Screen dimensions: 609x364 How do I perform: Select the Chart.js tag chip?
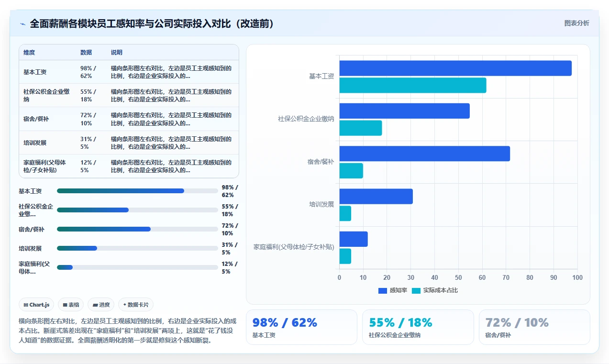pos(36,305)
